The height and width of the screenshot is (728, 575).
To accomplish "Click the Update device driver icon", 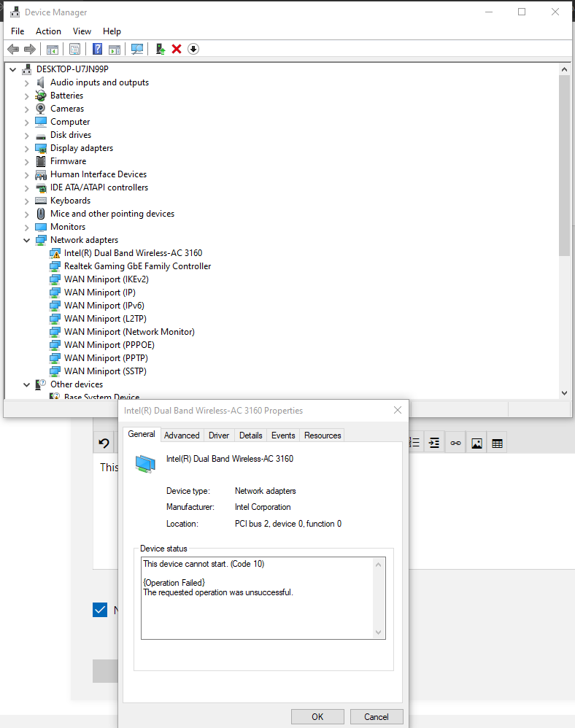I will tap(161, 49).
